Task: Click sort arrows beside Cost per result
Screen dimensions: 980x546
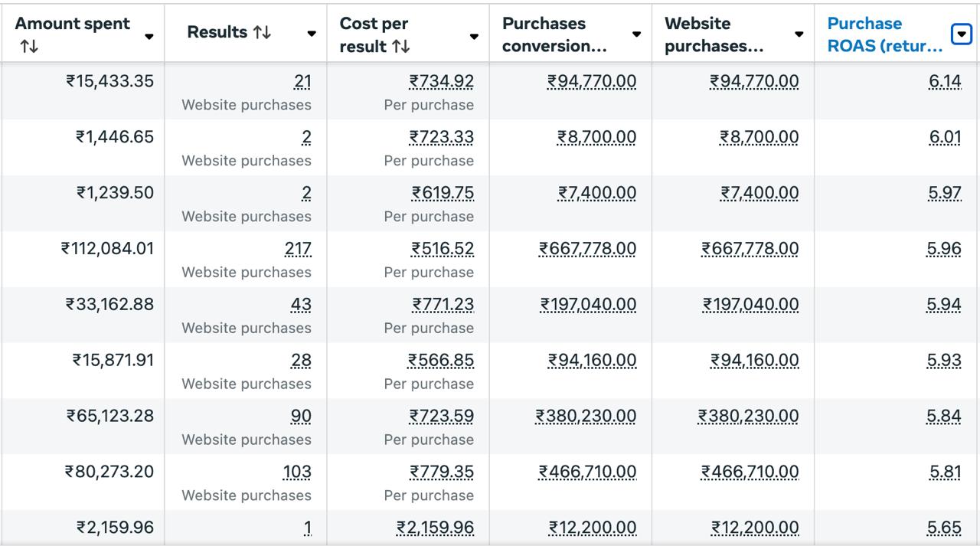Action: pos(400,47)
